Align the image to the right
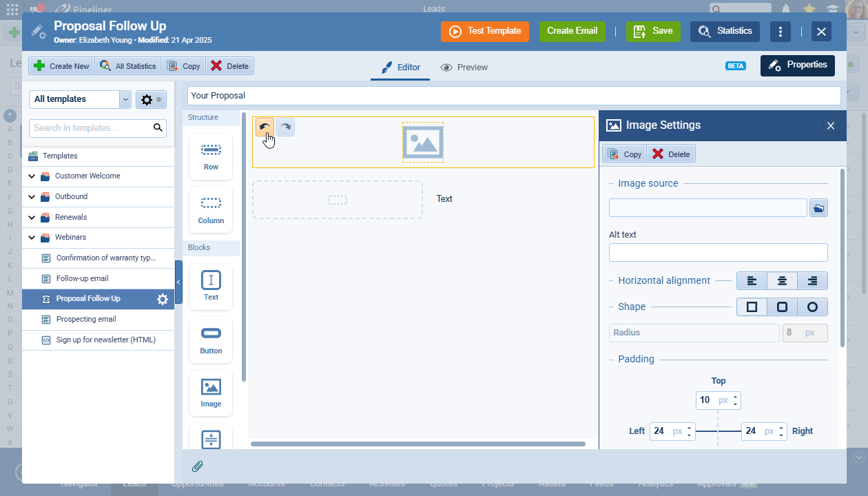The height and width of the screenshot is (496, 868). (x=812, y=281)
